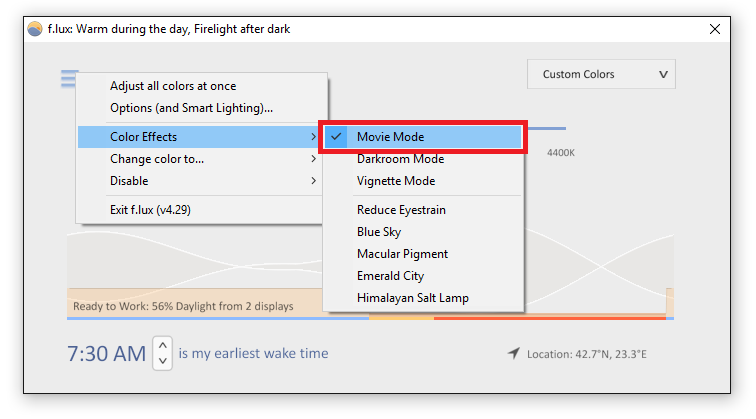Image resolution: width=756 pixels, height=419 pixels.
Task: Click the orange section of the timeline bar
Action: (x=401, y=318)
